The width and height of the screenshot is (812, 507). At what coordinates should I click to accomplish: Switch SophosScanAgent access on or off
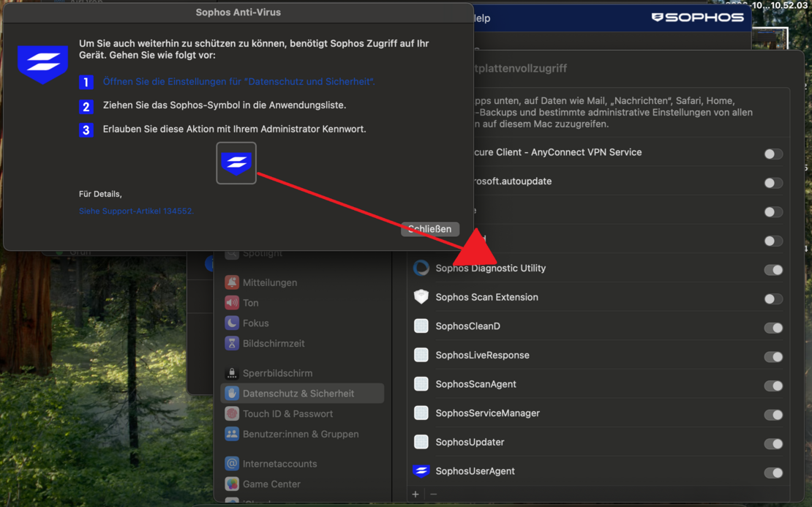click(773, 386)
